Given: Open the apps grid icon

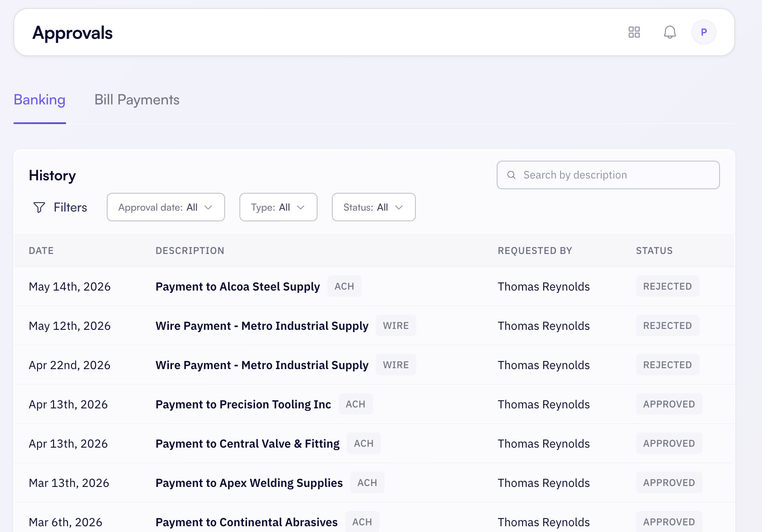Looking at the screenshot, I should 634,32.
